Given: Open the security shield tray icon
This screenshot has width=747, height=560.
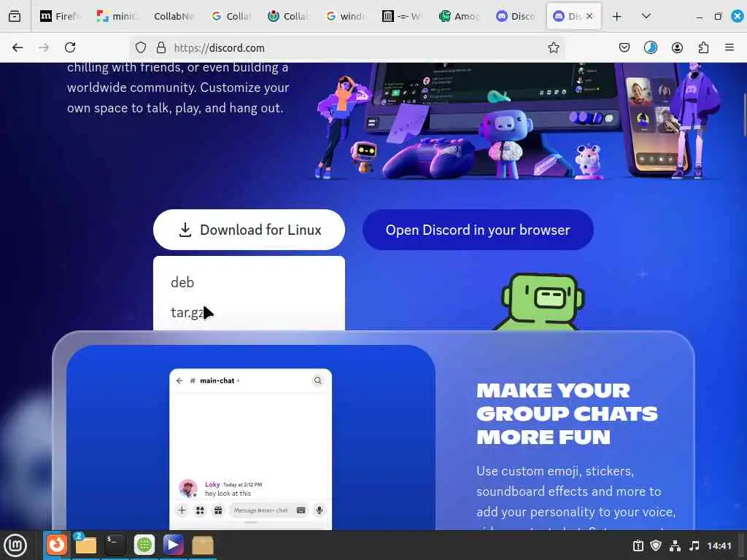Looking at the screenshot, I should [x=656, y=545].
